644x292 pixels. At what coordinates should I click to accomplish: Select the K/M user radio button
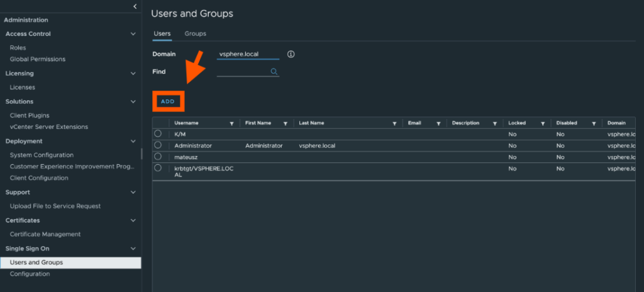[x=158, y=133]
